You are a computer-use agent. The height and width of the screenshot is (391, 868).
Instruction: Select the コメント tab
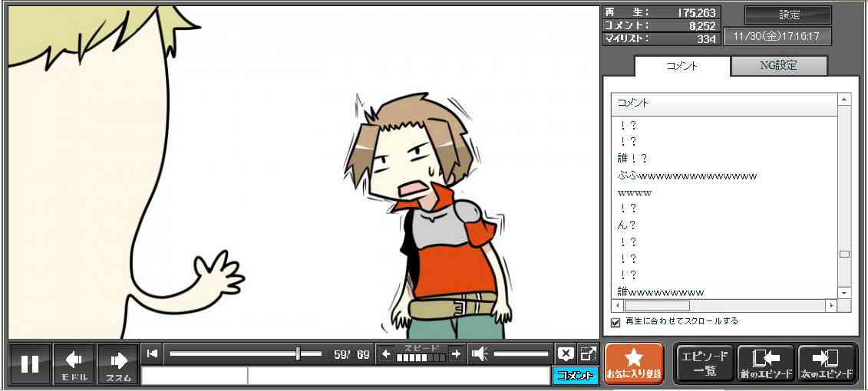682,66
